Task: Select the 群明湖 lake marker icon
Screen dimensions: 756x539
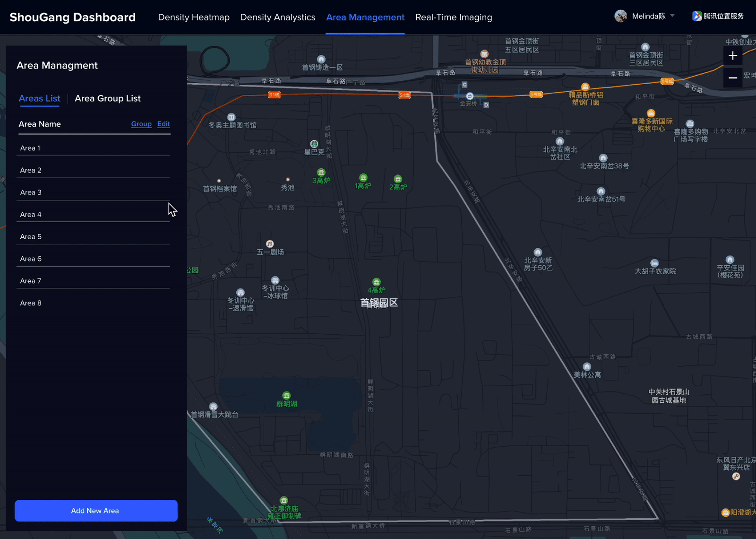Action: (286, 396)
